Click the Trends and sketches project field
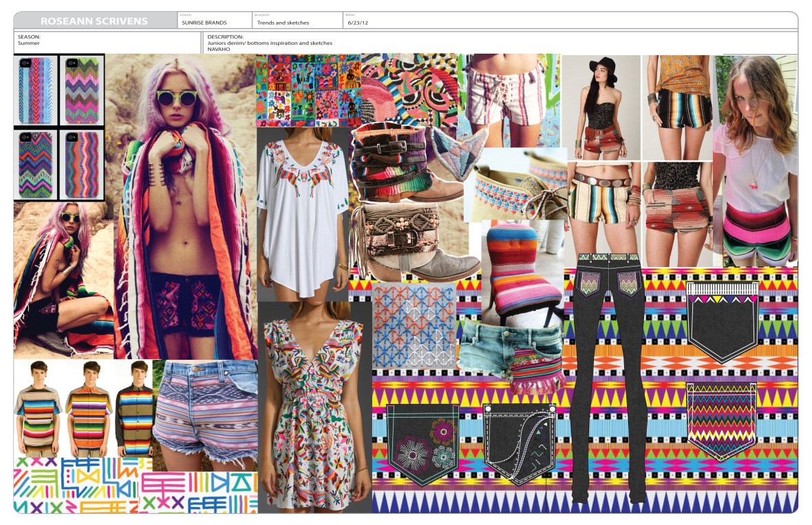The image size is (812, 525). (282, 21)
